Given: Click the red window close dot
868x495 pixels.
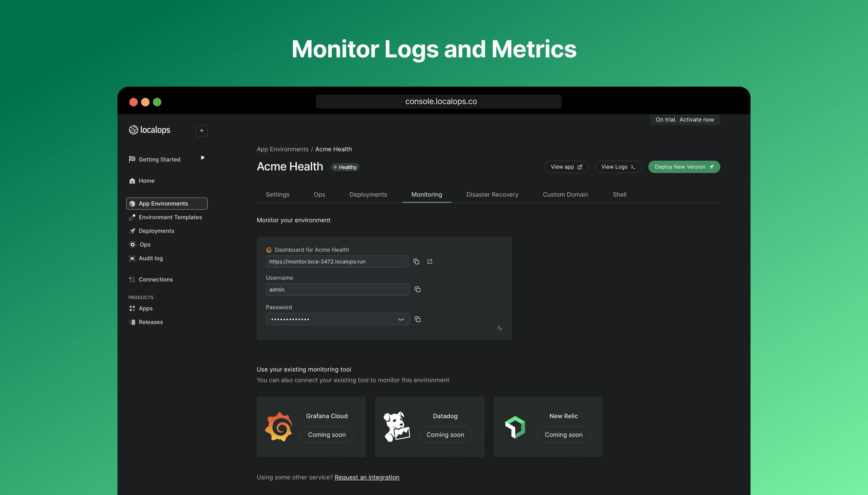Looking at the screenshot, I should pyautogui.click(x=134, y=102).
